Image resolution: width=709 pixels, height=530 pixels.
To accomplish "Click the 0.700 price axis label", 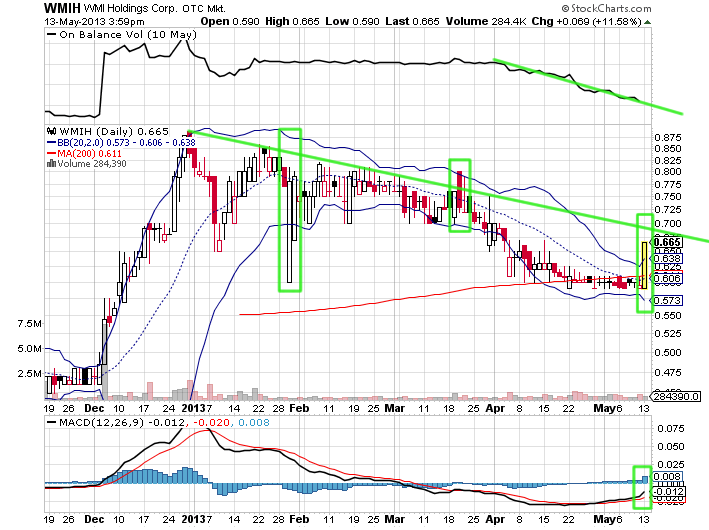I will [x=668, y=223].
